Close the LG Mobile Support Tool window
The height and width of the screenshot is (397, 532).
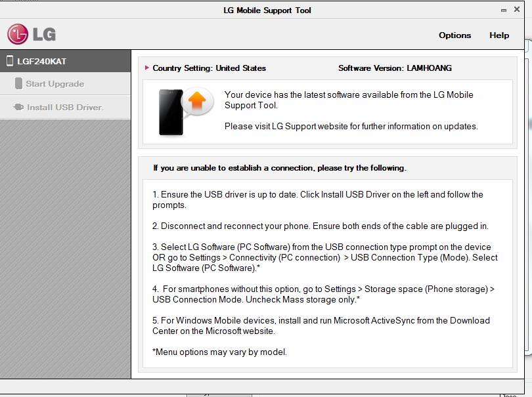[517, 9]
